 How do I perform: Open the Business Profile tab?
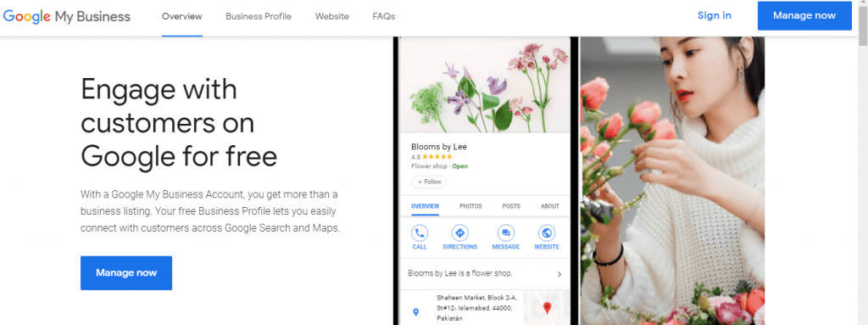[x=259, y=17]
